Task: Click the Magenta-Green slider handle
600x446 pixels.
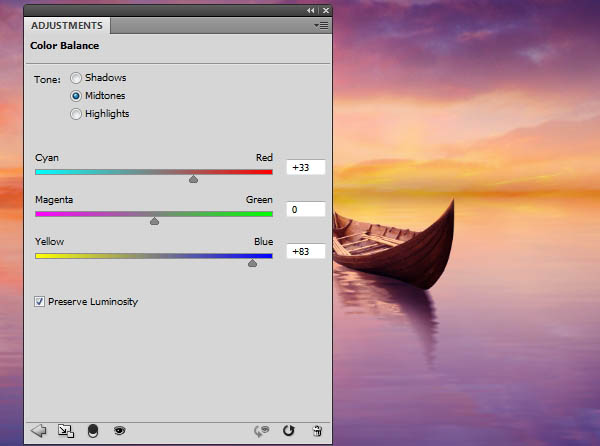Action: coord(154,221)
